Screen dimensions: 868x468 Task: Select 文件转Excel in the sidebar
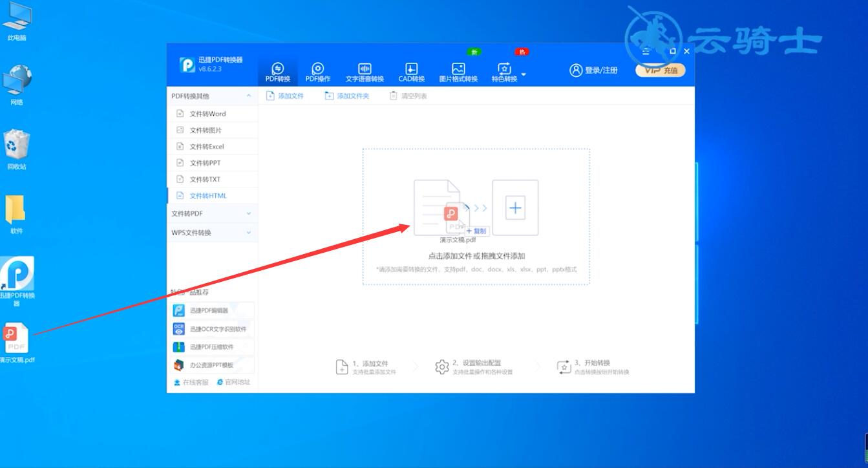point(212,147)
